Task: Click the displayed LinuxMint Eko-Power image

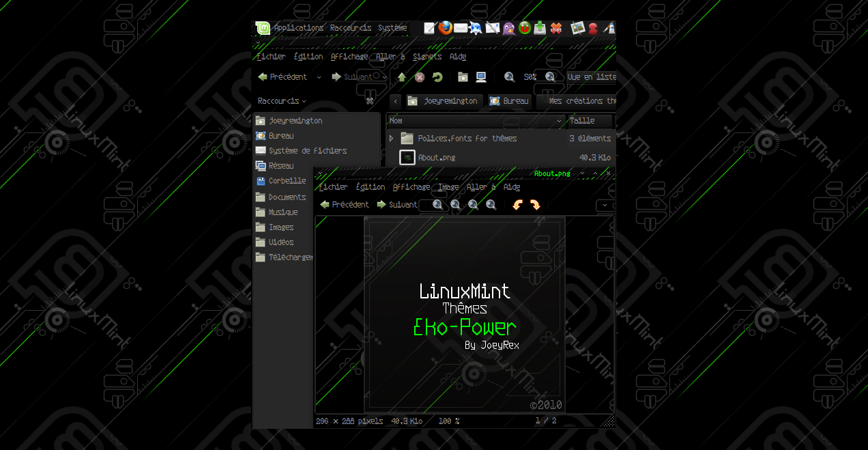Action: coord(465,315)
